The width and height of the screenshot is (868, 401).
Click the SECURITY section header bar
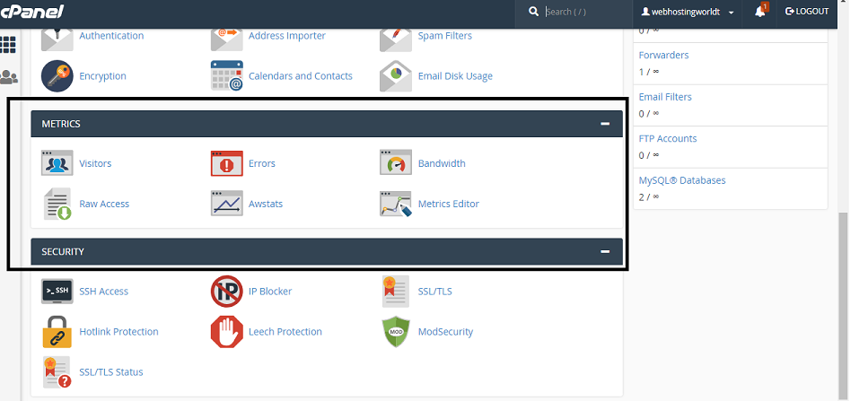pos(327,252)
